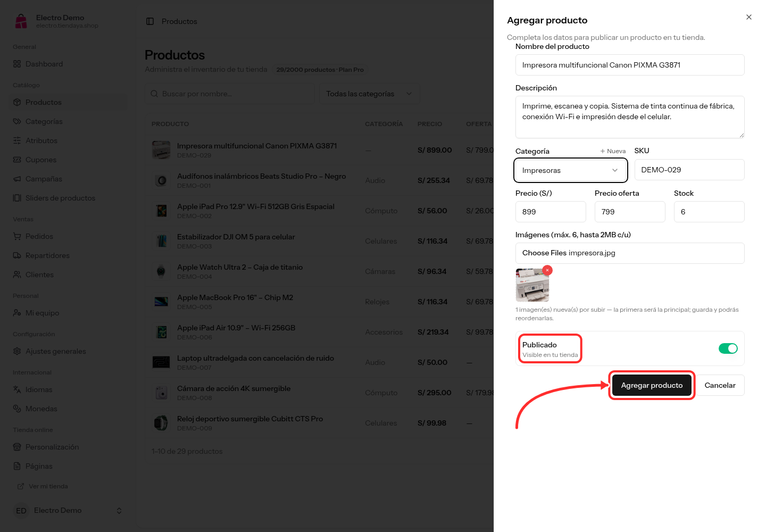Open Pedidos from the sidebar menu
This screenshot has height=532, width=766.
[x=68, y=236]
